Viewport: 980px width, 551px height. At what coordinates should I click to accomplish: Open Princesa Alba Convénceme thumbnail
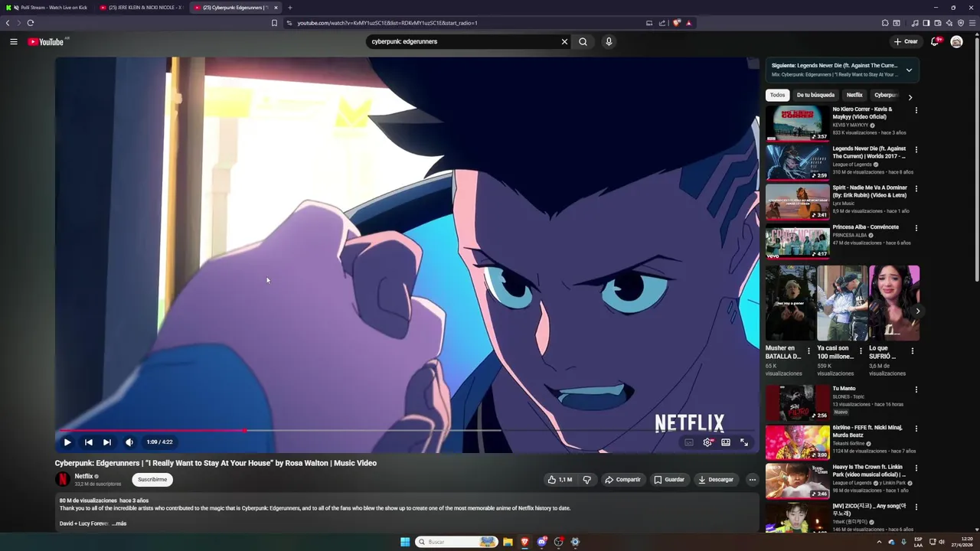pos(797,241)
